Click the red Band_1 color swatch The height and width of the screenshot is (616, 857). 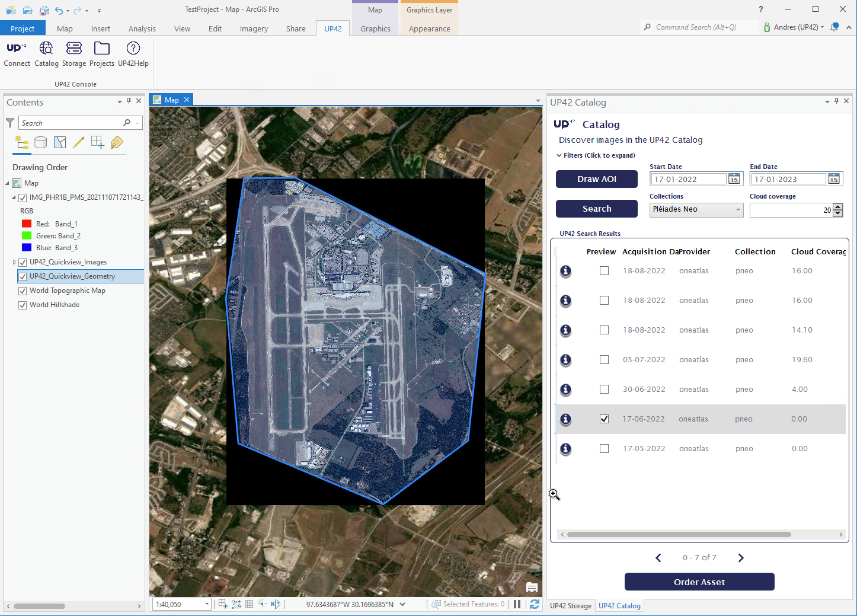[27, 224]
